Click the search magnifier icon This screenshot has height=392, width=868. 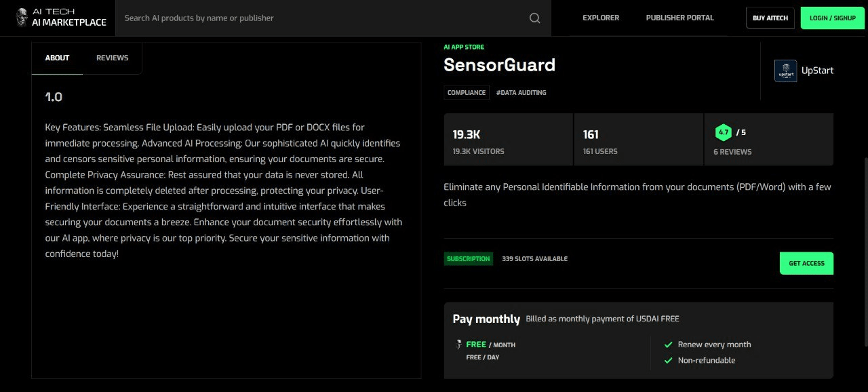tap(534, 18)
